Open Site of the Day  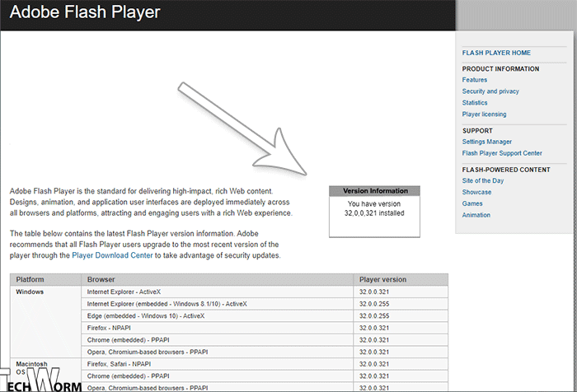coord(483,180)
